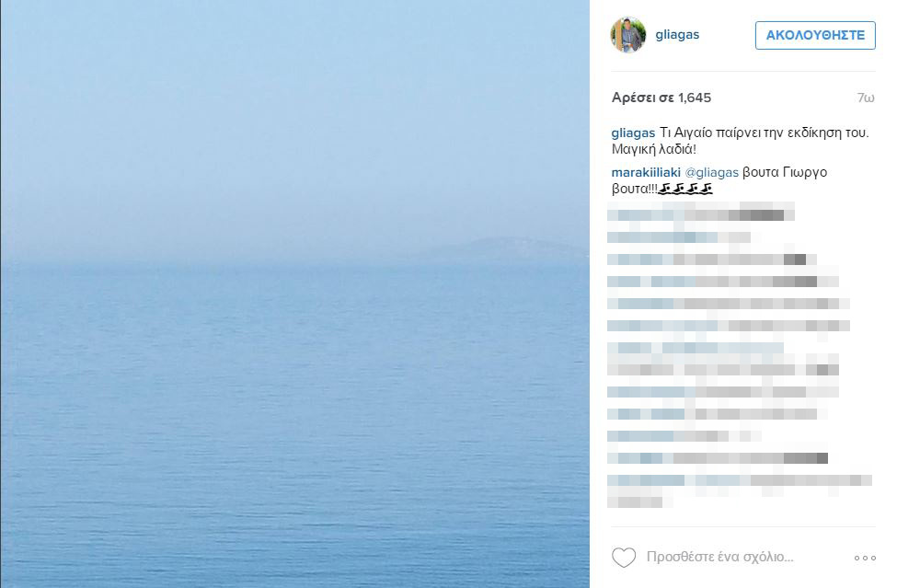Open gliagas username beside the avatar
This screenshot has height=588, width=897.
(x=677, y=34)
